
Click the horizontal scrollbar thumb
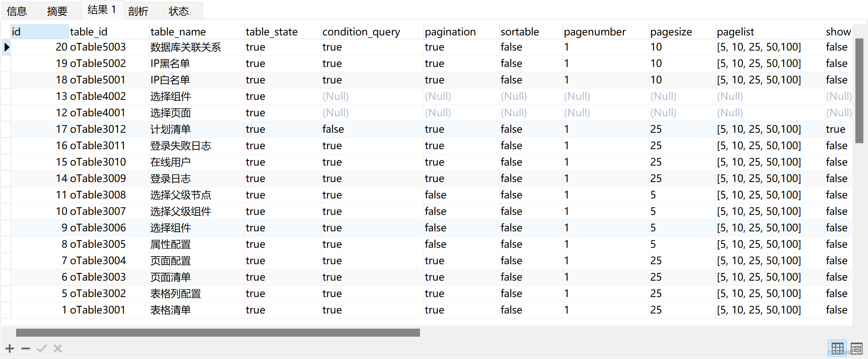tap(218, 332)
